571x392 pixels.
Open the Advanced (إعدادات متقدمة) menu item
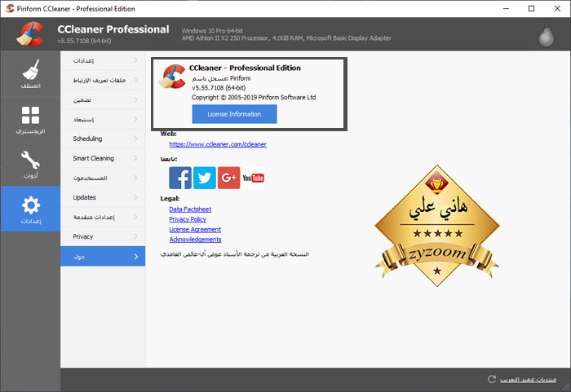[103, 217]
